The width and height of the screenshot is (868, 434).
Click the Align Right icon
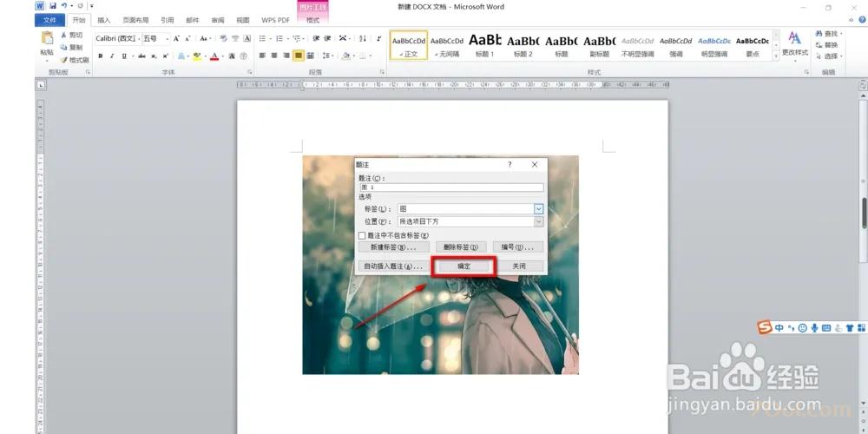point(286,56)
